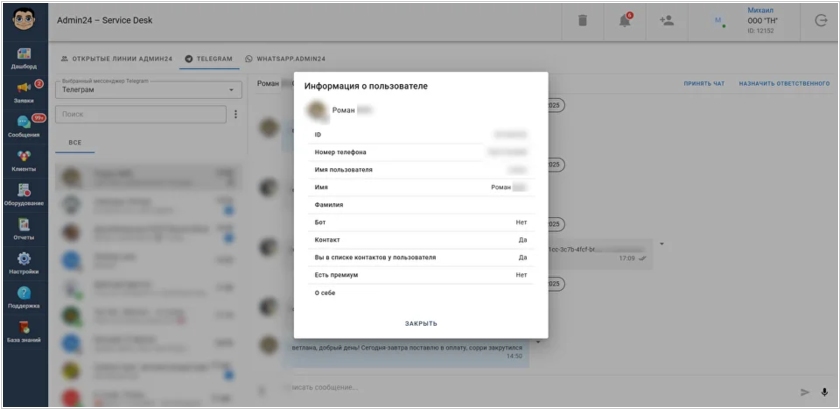Open the Клиенты section icon
The height and width of the screenshot is (409, 840).
24,156
